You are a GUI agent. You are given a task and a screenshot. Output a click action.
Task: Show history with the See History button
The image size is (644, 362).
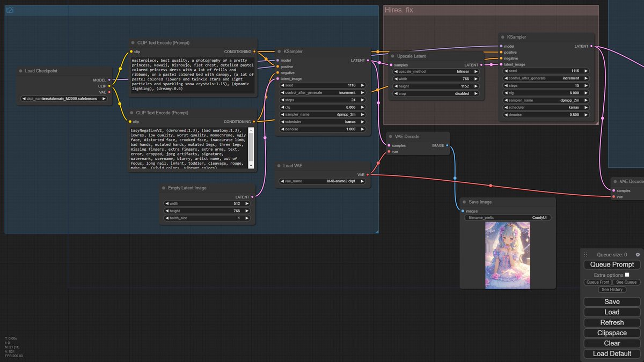pos(612,290)
